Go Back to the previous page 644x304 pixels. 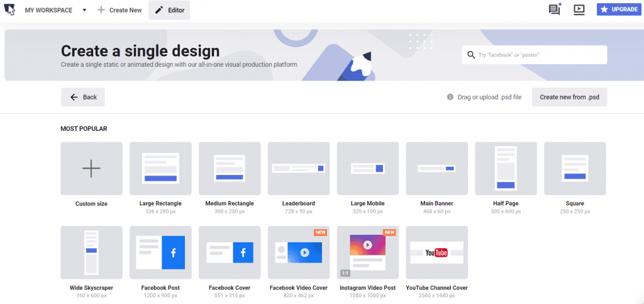pos(83,97)
